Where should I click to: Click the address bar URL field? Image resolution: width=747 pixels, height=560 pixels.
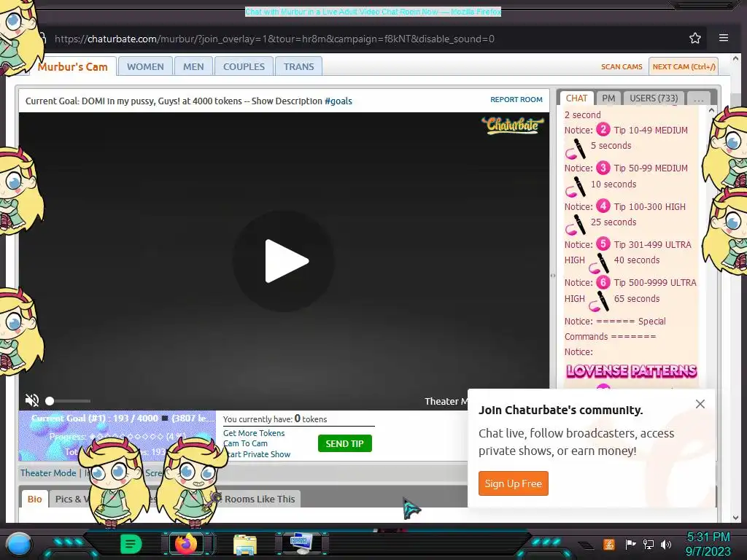pos(274,39)
